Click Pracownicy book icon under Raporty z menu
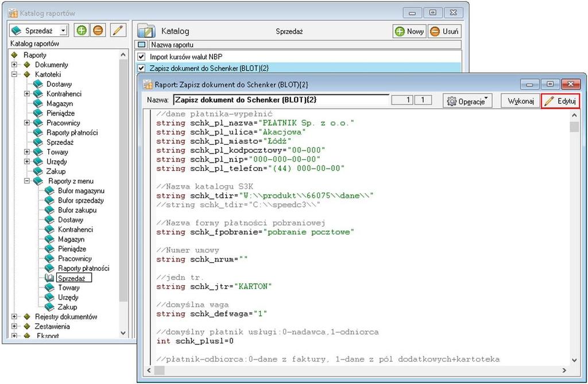Viewport: 588px width, 384px height. coord(49,258)
